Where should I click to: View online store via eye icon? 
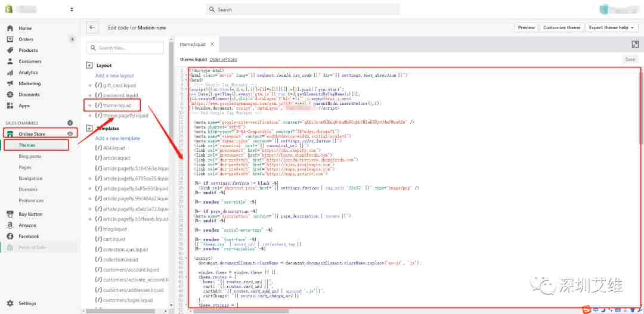click(70, 134)
